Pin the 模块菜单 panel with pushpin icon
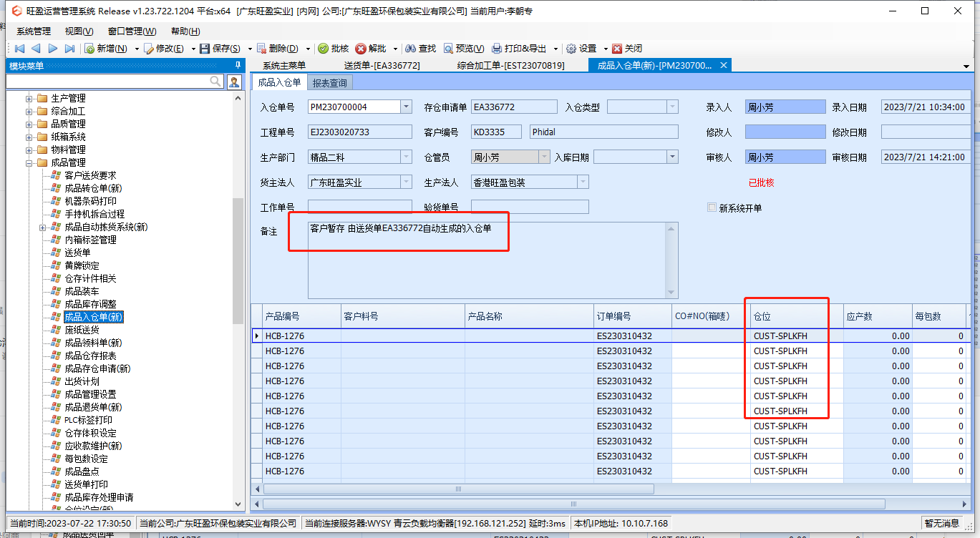The image size is (980, 538). (x=238, y=66)
